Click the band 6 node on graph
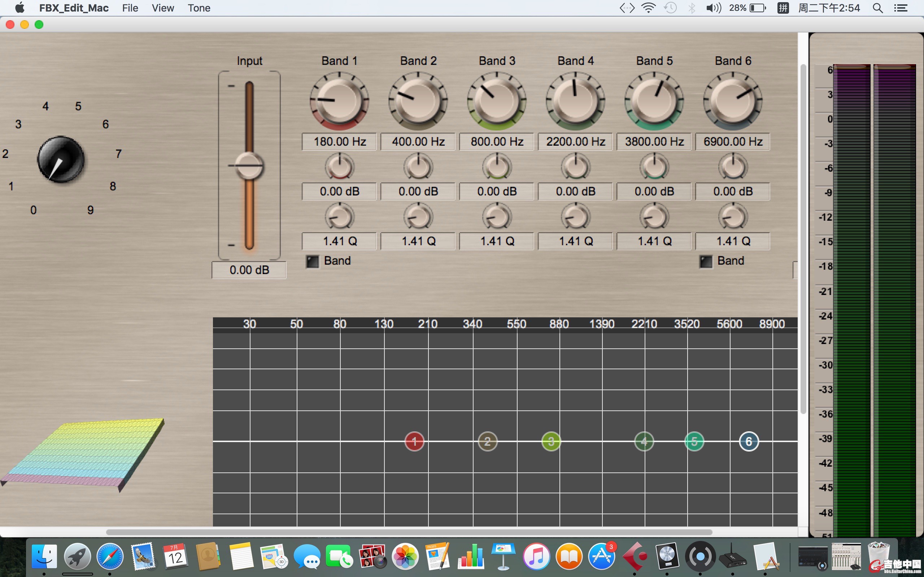Image resolution: width=924 pixels, height=577 pixels. pos(749,441)
